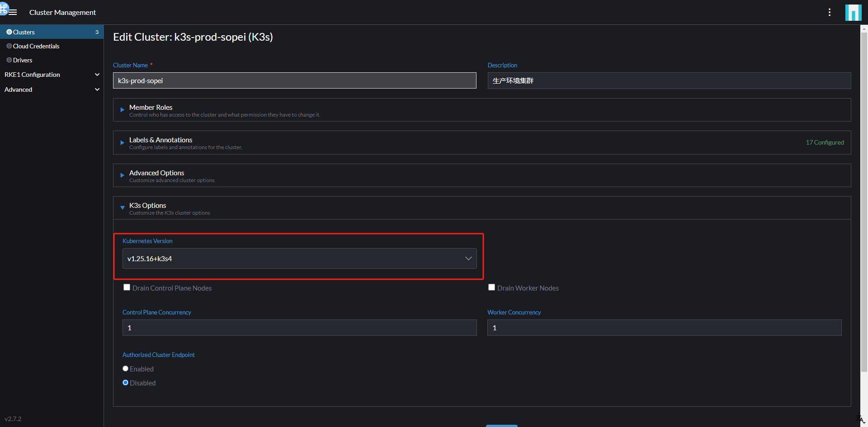Open the user avatar menu
Image resolution: width=868 pixels, height=427 pixels.
853,12
